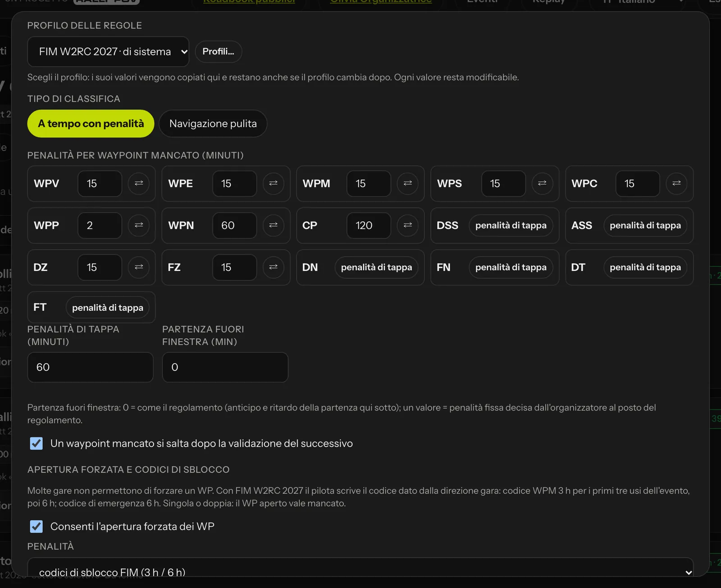
Task: Click the swap icon next to WPM
Action: coord(408,183)
